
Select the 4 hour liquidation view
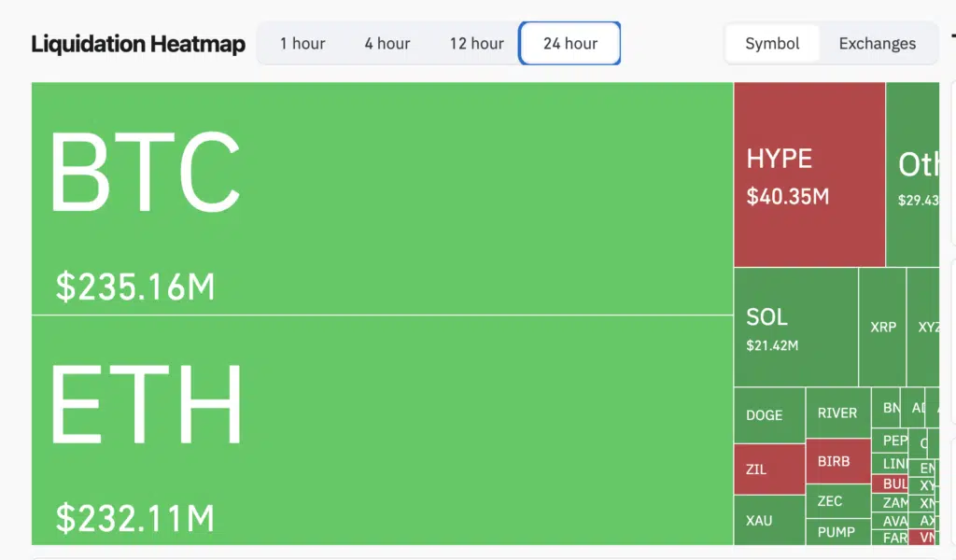pos(387,43)
